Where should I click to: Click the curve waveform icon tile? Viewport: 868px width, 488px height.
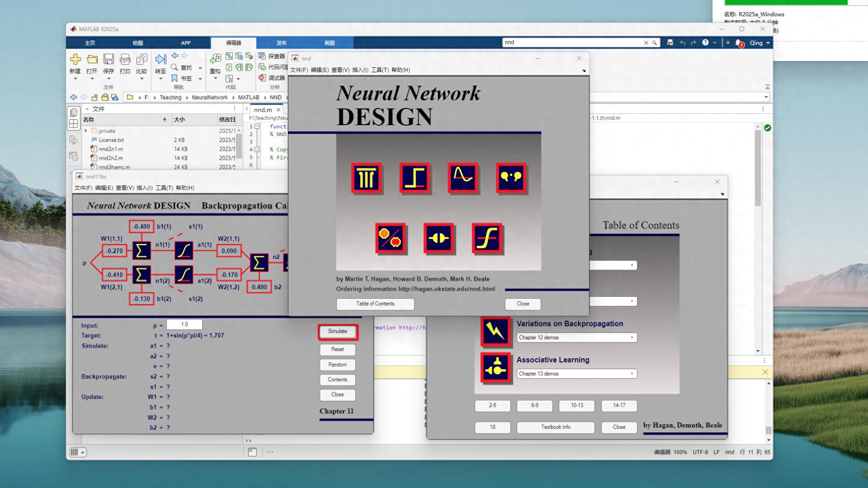point(463,178)
